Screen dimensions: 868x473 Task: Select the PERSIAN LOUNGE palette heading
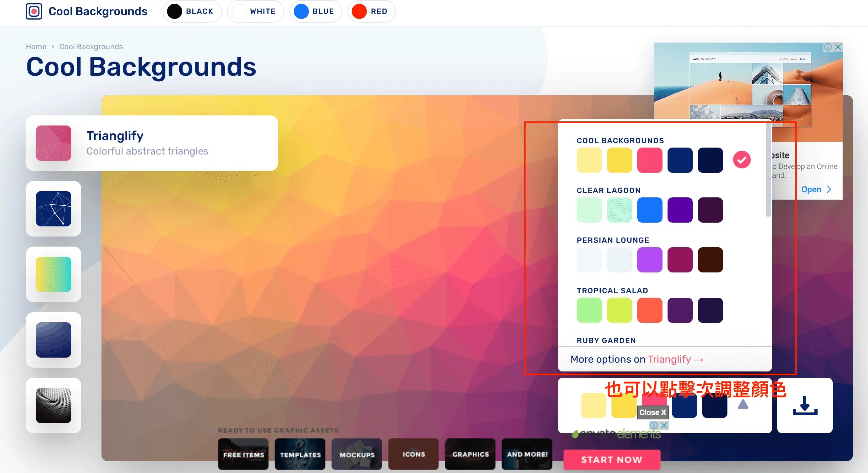coord(613,240)
